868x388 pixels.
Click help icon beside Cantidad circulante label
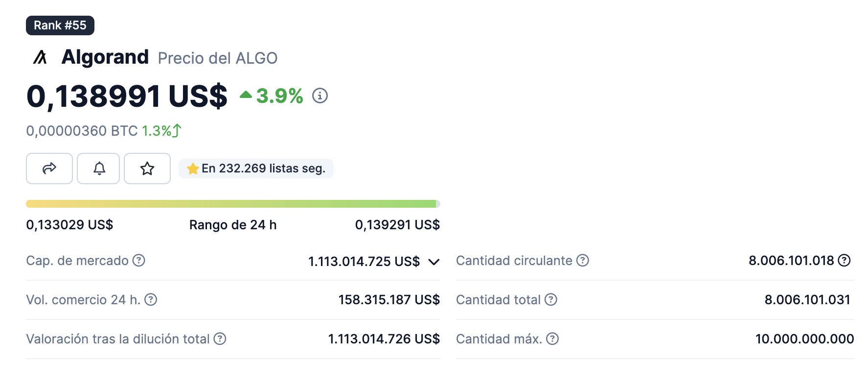pos(582,260)
